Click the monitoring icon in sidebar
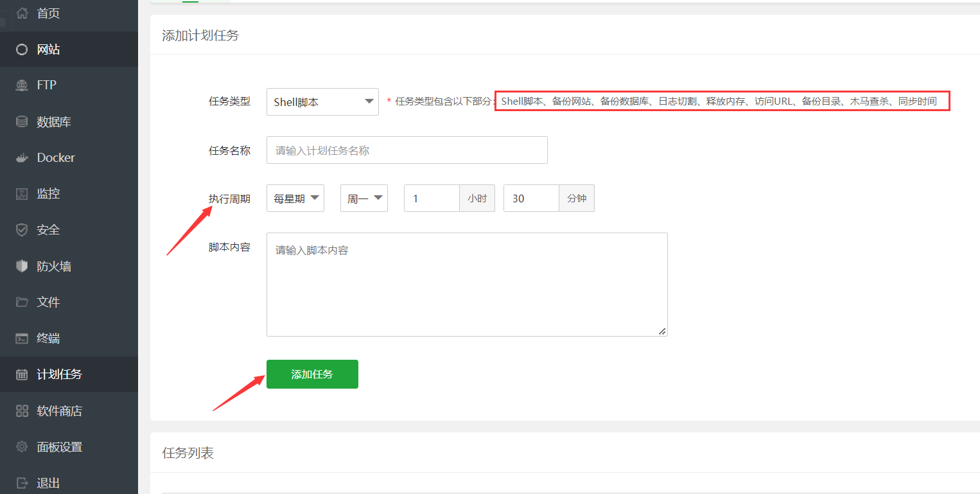 22,194
